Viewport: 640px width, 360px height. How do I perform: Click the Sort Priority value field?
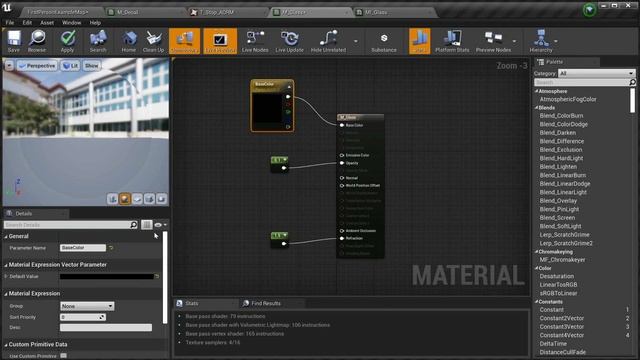83,317
